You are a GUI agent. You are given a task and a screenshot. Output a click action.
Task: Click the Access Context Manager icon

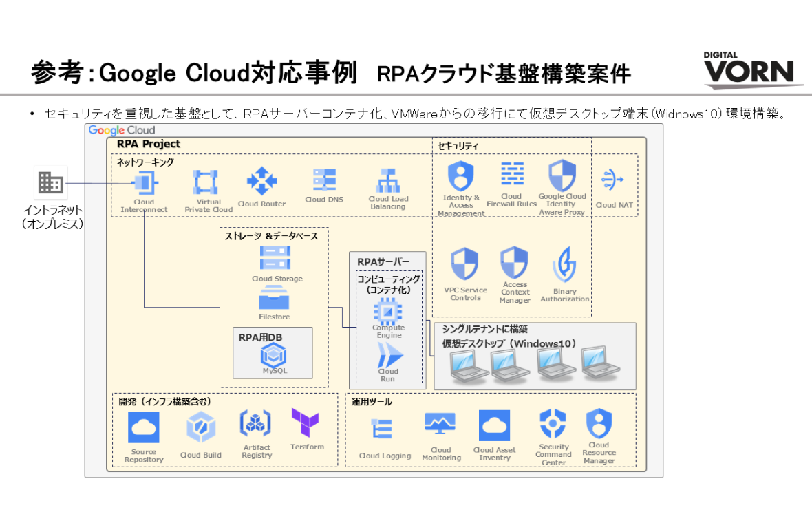[x=514, y=262]
